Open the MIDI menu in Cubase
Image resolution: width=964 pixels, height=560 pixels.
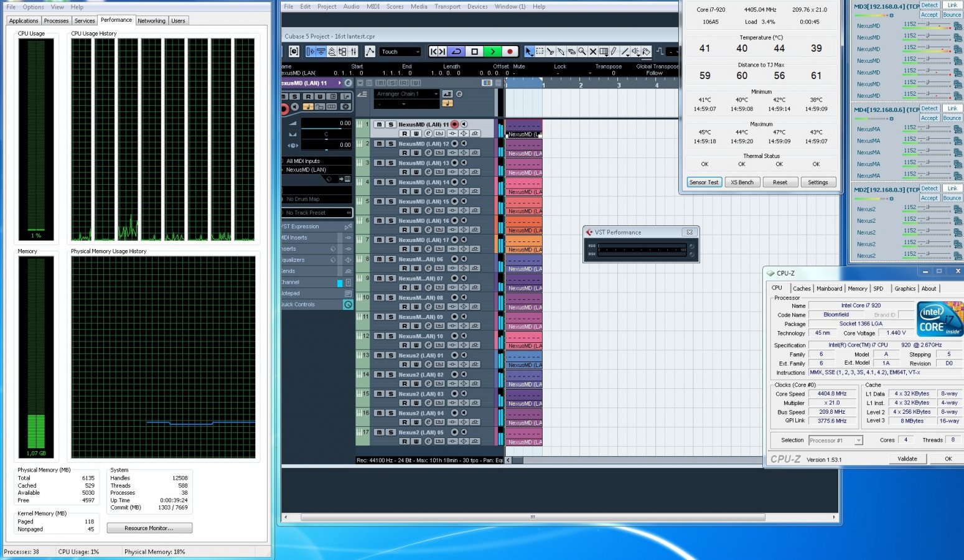(373, 6)
